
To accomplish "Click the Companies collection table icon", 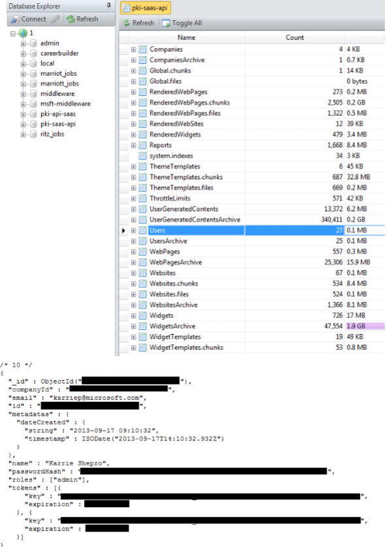I will click(x=142, y=50).
